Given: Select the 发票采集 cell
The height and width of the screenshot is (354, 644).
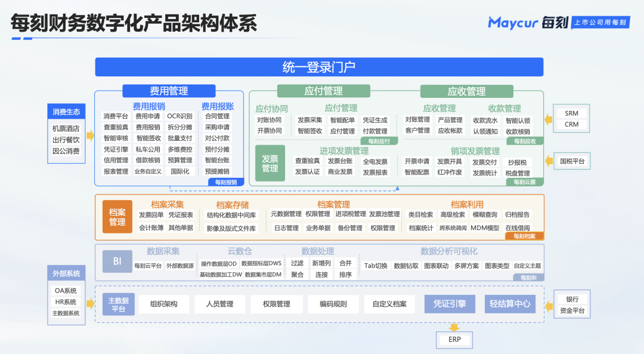Looking at the screenshot, I should point(309,120).
